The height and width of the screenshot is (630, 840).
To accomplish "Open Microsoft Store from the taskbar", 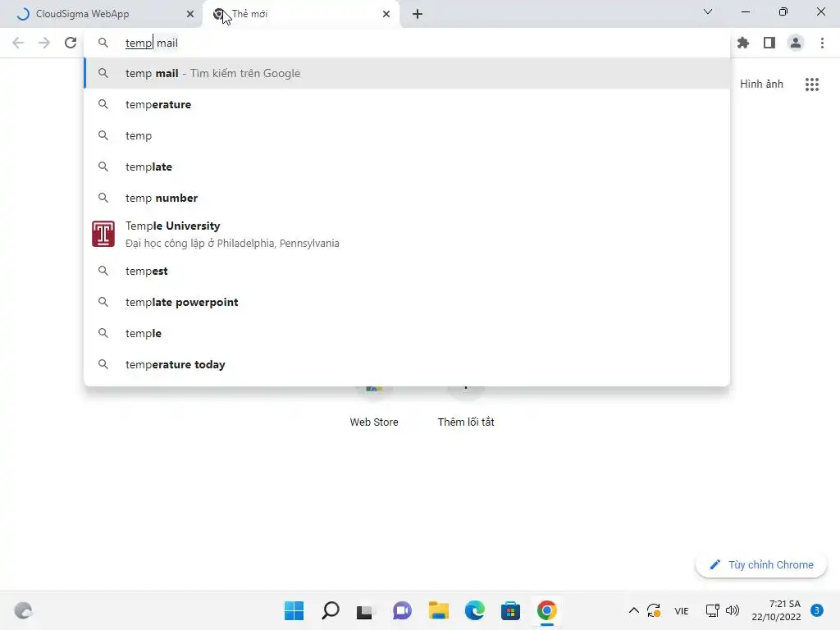I will pyautogui.click(x=510, y=610).
